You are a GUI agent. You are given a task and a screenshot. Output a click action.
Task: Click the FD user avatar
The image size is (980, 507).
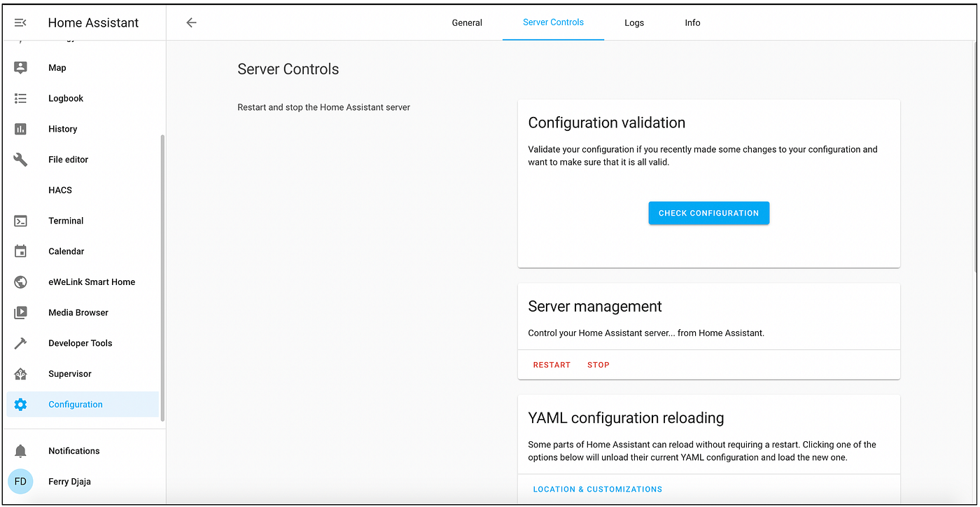click(20, 482)
